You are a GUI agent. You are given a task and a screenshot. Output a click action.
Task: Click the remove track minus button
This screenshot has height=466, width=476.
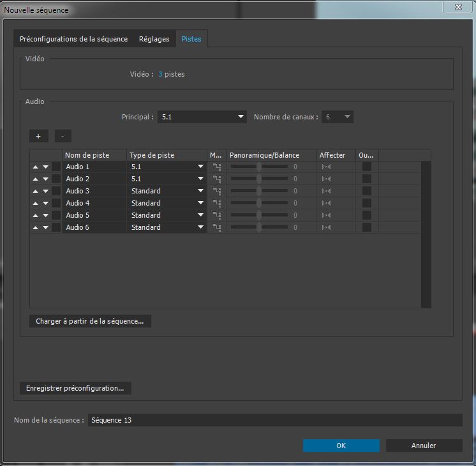tap(63, 136)
